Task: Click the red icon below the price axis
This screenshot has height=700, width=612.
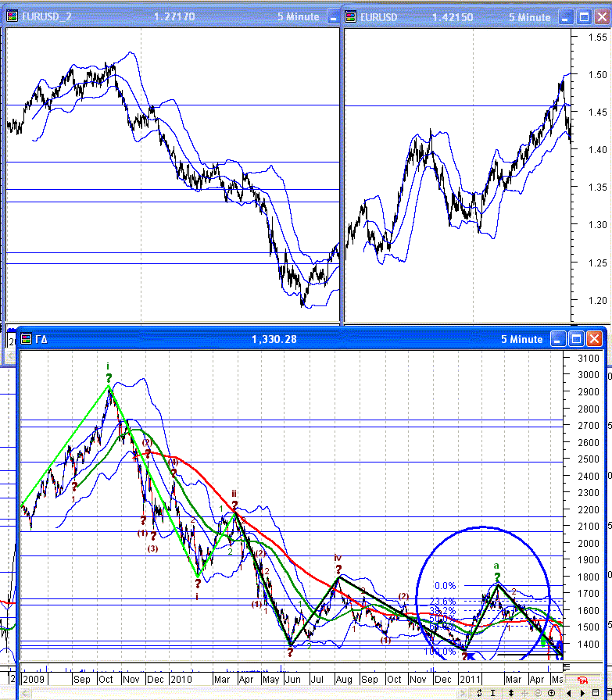Action: 582,680
